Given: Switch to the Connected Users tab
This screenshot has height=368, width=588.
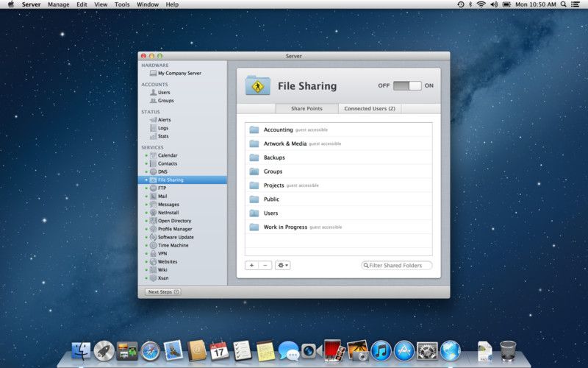Looking at the screenshot, I should pyautogui.click(x=370, y=109).
